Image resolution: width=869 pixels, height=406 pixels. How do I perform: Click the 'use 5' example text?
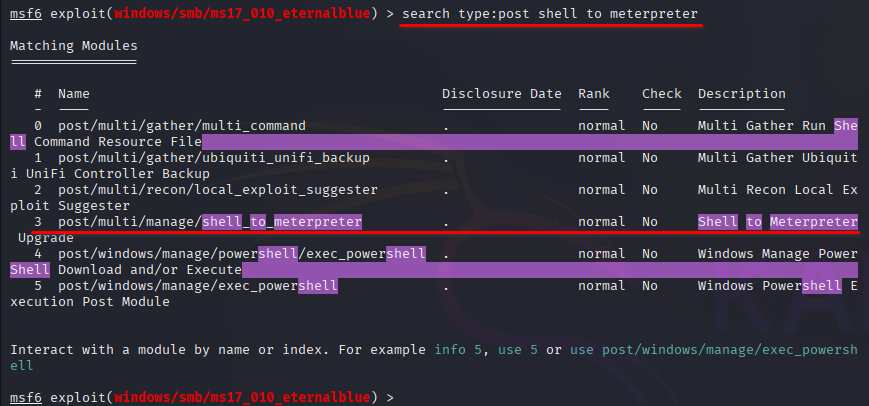click(518, 350)
